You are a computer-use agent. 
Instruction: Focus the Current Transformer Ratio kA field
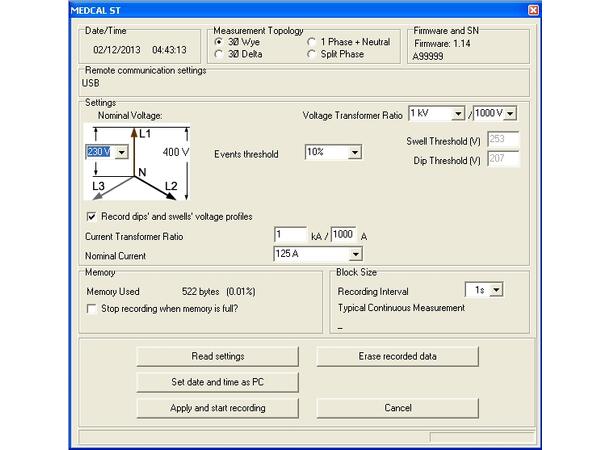[290, 235]
